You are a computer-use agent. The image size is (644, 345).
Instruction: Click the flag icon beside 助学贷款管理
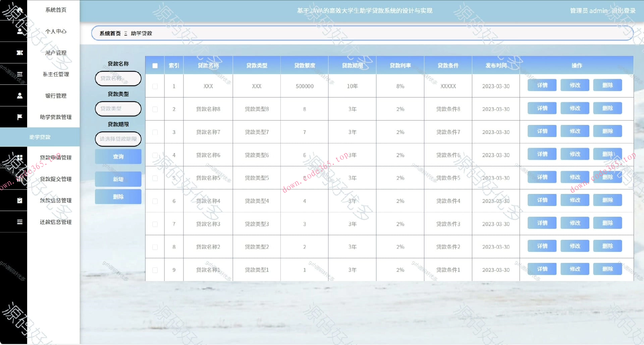coord(20,117)
